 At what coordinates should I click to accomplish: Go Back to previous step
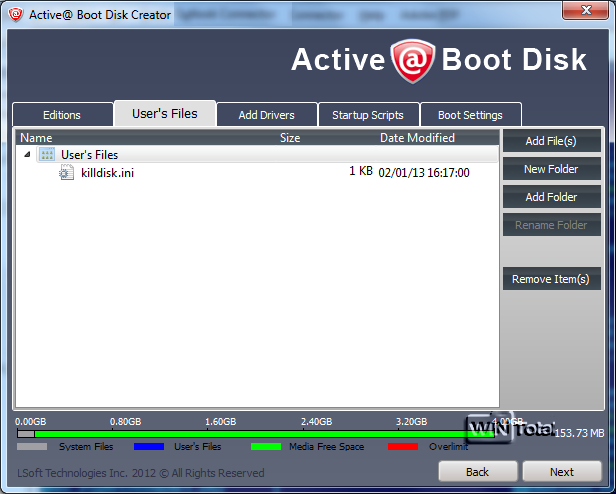(x=478, y=472)
